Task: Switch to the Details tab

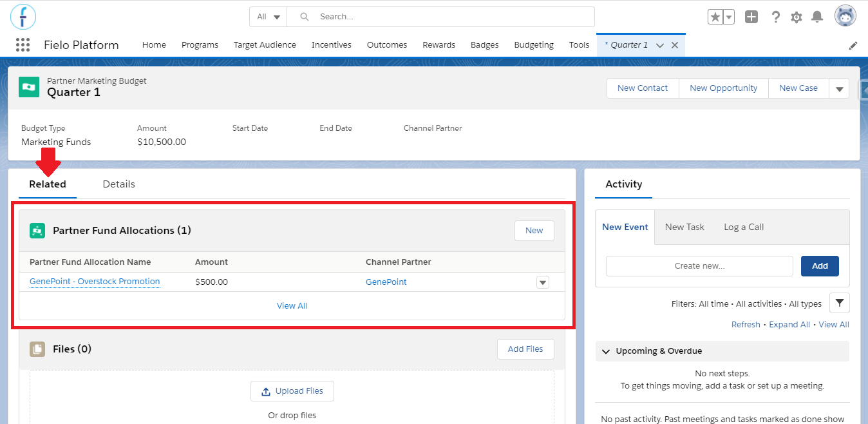Action: click(119, 184)
